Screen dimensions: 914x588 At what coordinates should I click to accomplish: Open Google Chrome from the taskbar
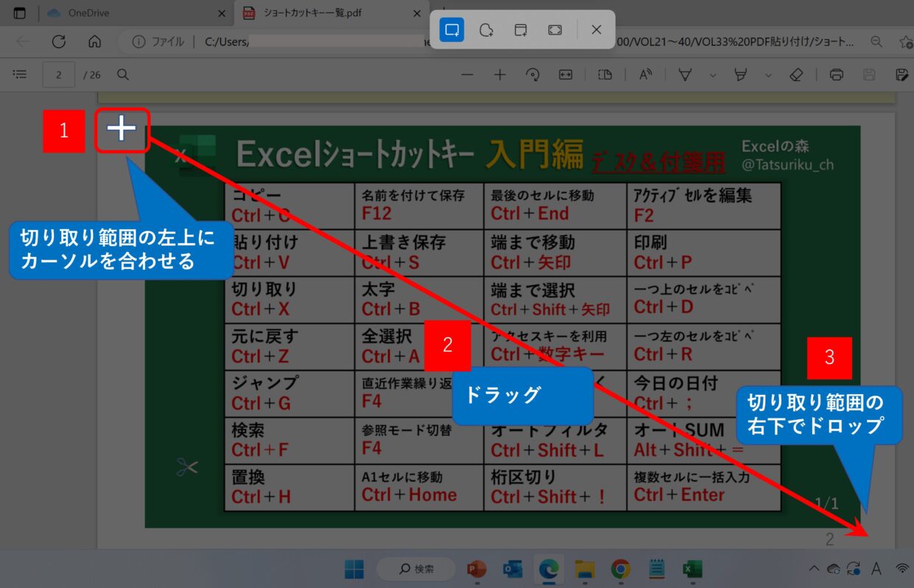[621, 569]
